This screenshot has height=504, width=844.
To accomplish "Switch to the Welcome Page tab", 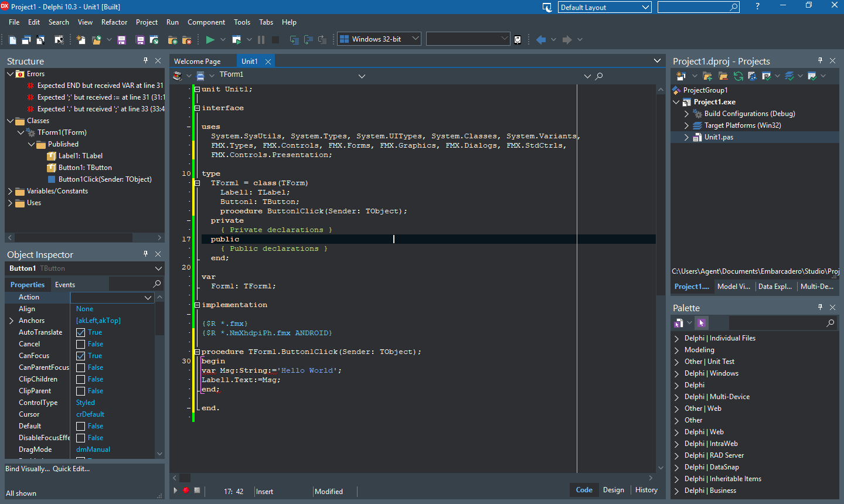I will 198,61.
